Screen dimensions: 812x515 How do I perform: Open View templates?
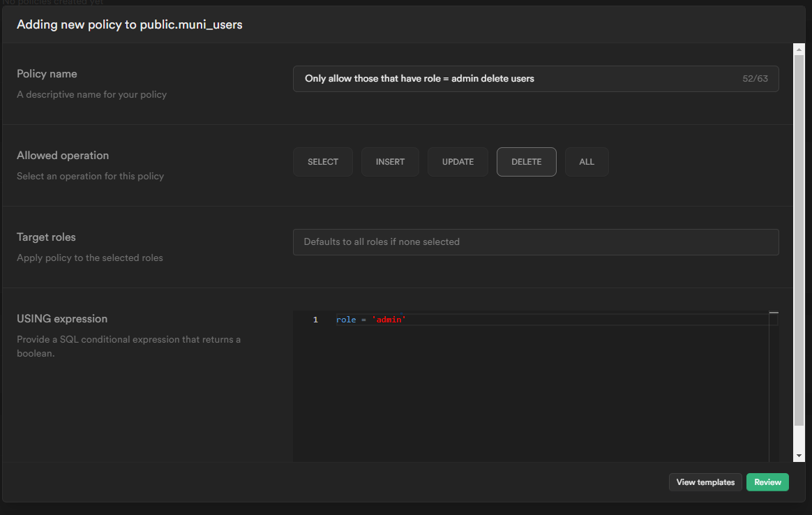(x=705, y=482)
